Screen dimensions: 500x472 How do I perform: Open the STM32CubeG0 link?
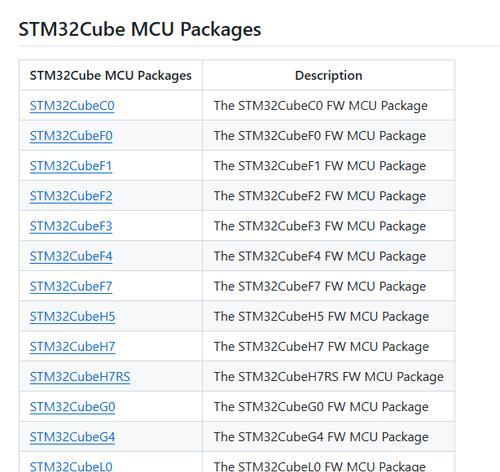(72, 407)
